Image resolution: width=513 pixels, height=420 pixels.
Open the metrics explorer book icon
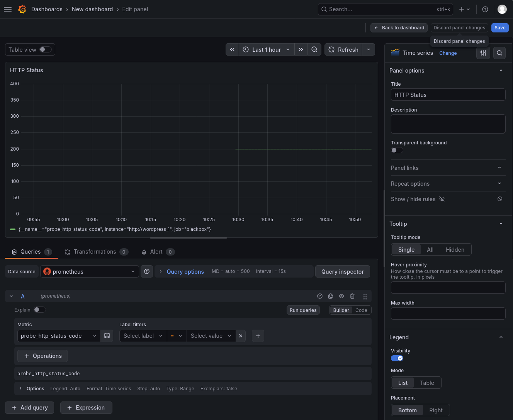pos(107,336)
